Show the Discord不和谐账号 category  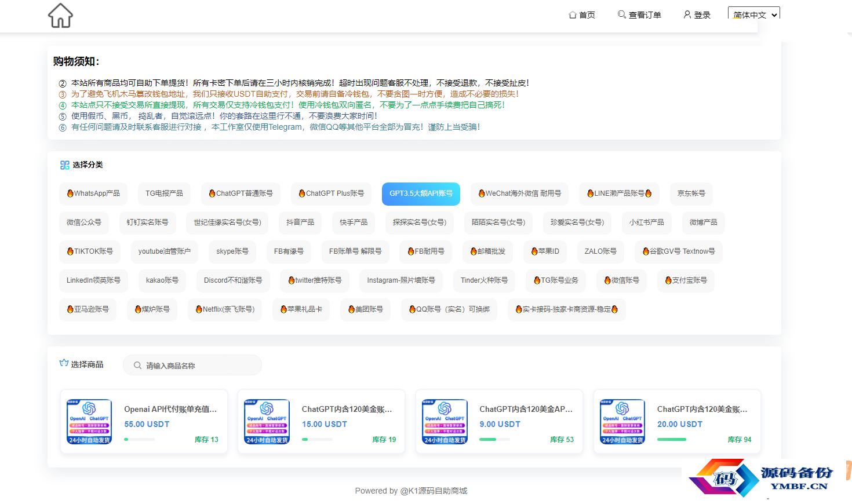[x=233, y=280]
